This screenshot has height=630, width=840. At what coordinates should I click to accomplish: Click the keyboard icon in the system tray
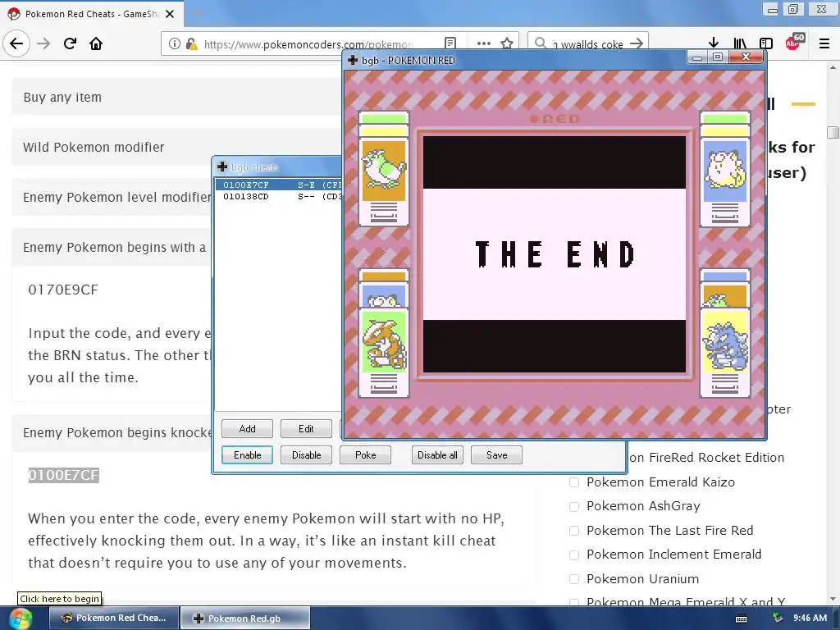pyautogui.click(x=742, y=619)
